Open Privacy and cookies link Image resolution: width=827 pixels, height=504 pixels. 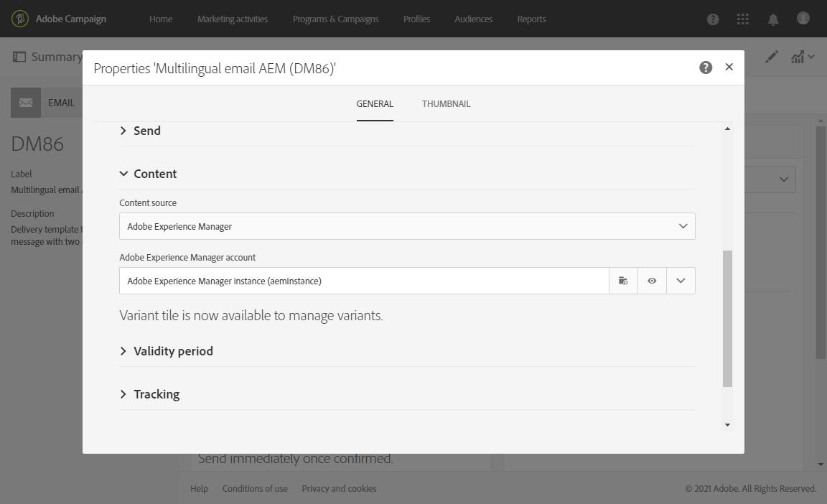(x=339, y=489)
